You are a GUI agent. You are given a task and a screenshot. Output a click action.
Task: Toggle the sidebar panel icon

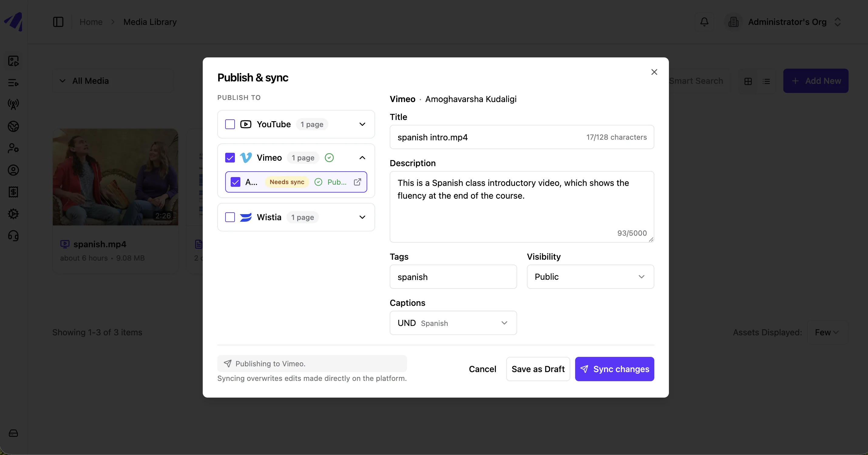pos(58,22)
